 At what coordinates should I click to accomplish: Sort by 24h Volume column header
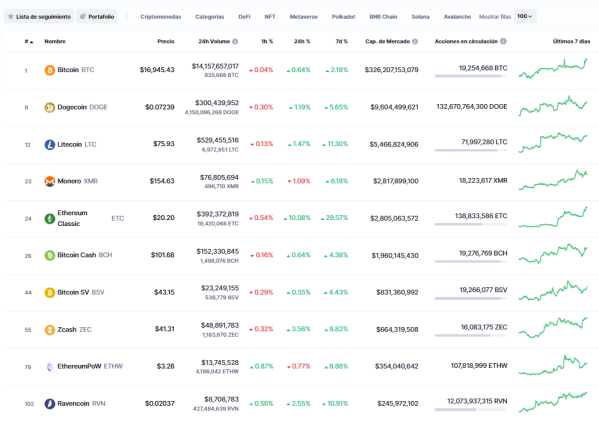(x=214, y=41)
